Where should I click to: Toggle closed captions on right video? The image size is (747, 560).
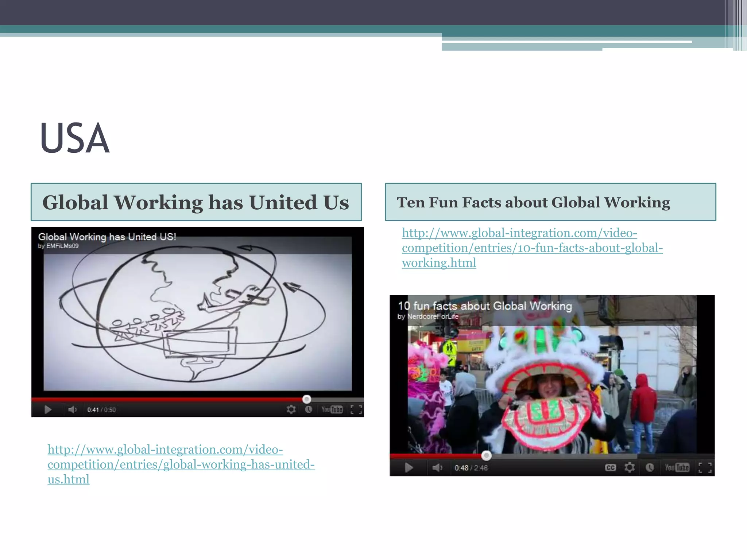click(x=611, y=467)
